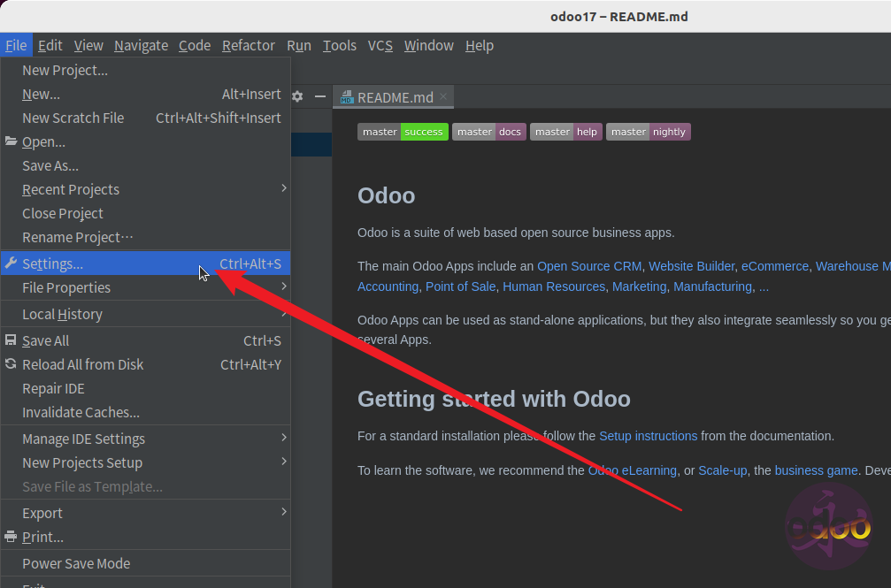Screen dimensions: 891x588
Task: Open the Code menu
Action: 195,45
